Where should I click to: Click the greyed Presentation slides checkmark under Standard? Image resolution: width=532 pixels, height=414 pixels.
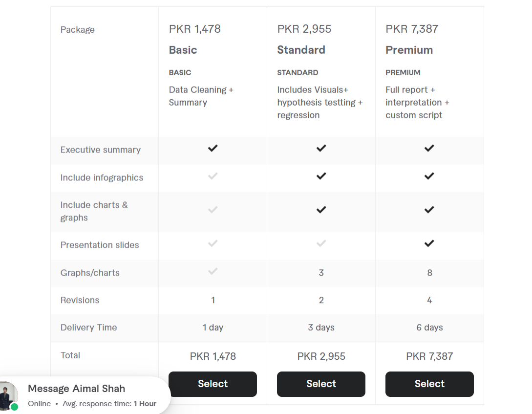pyautogui.click(x=321, y=243)
